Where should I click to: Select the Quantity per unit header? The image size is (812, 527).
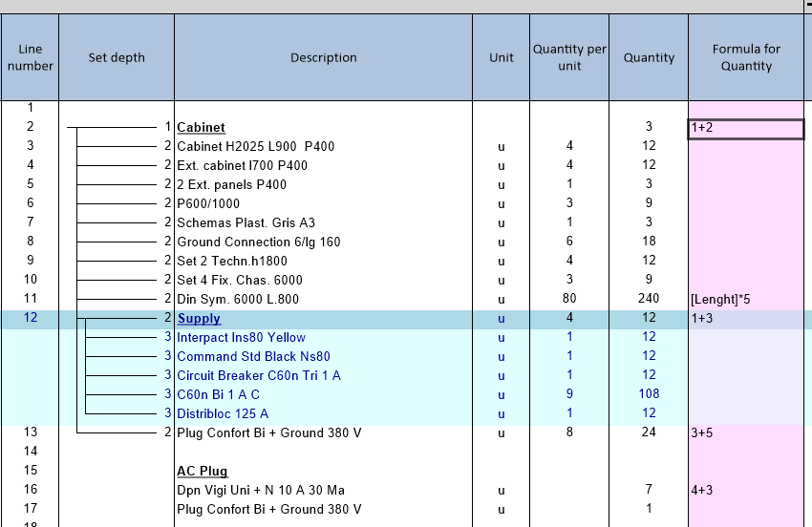[569, 57]
